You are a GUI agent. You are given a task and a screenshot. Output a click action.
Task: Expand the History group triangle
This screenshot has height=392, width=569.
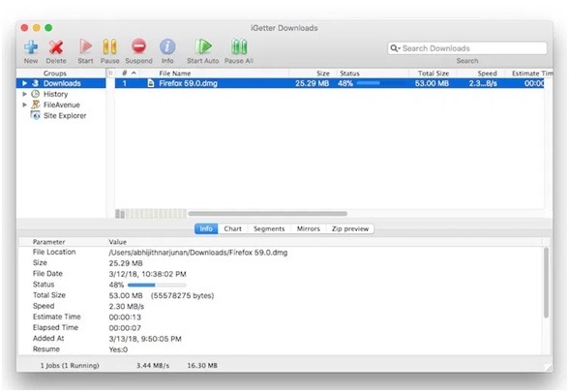tap(24, 94)
